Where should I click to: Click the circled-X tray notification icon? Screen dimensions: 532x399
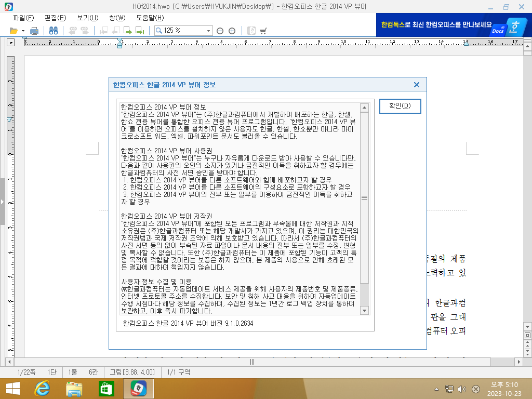tap(476, 389)
